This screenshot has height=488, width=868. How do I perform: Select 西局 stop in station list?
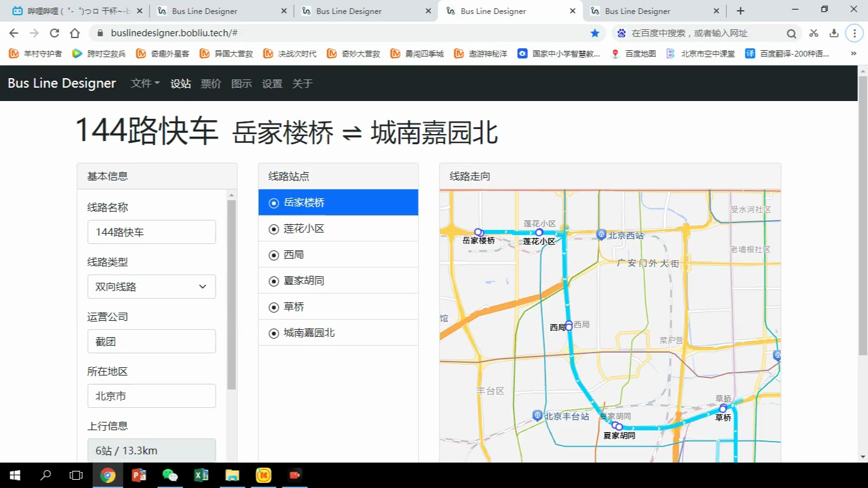point(338,255)
